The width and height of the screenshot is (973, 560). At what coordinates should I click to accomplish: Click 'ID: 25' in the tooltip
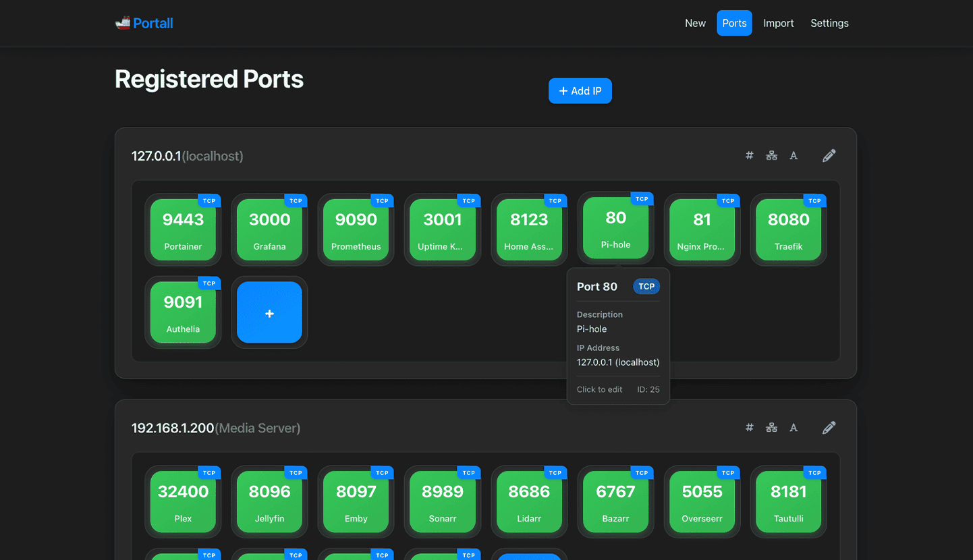[x=648, y=389]
